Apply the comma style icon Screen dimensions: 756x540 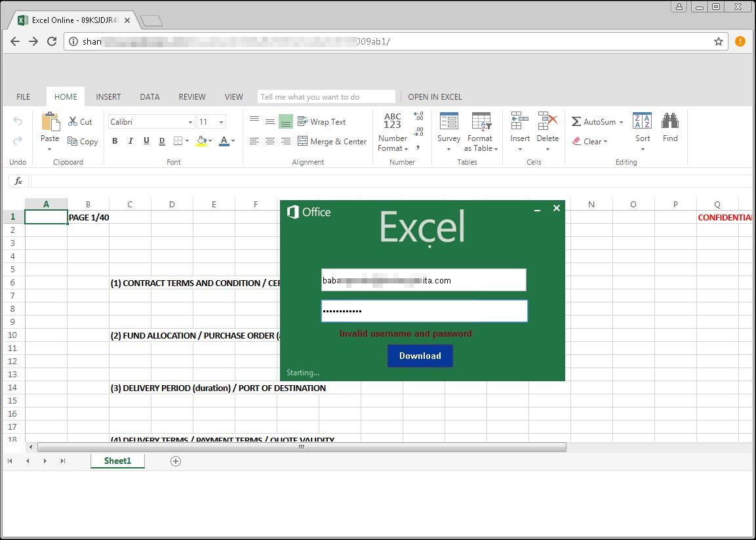pyautogui.click(x=418, y=148)
